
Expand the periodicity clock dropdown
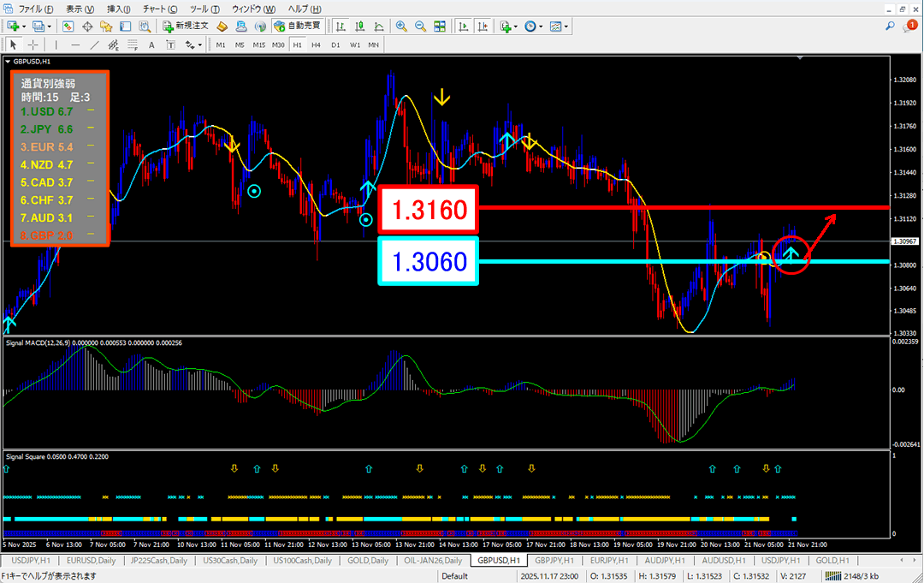click(541, 27)
